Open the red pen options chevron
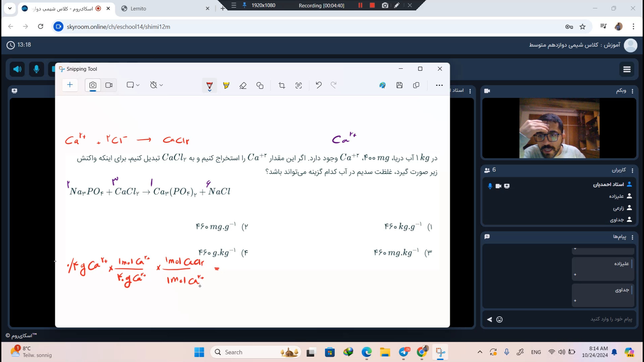 [x=210, y=90]
